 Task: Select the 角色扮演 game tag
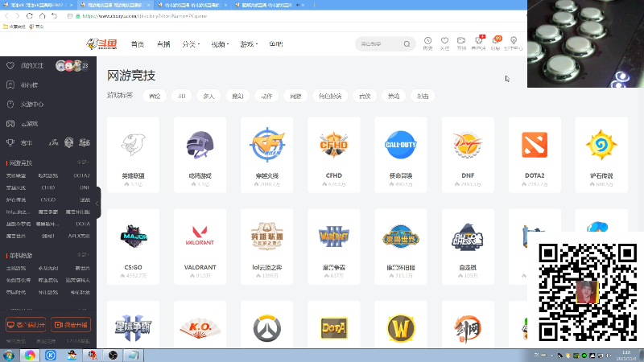[x=330, y=96]
